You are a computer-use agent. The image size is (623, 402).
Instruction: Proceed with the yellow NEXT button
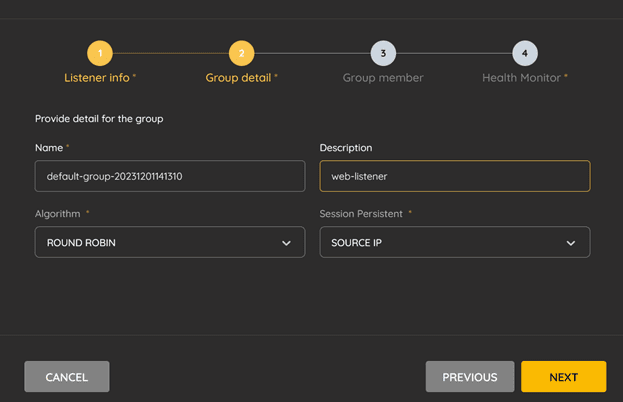(564, 377)
